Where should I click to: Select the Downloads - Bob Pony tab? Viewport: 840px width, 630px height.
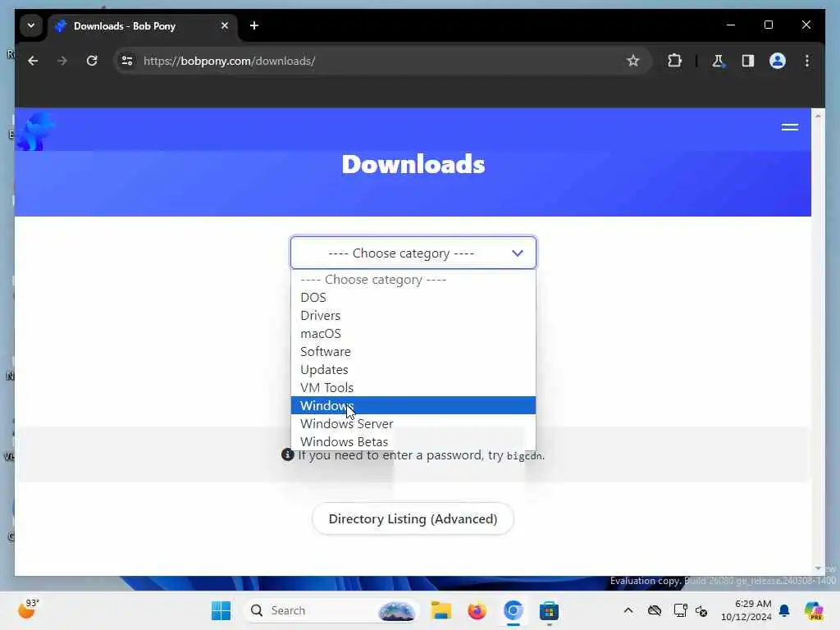coord(143,25)
